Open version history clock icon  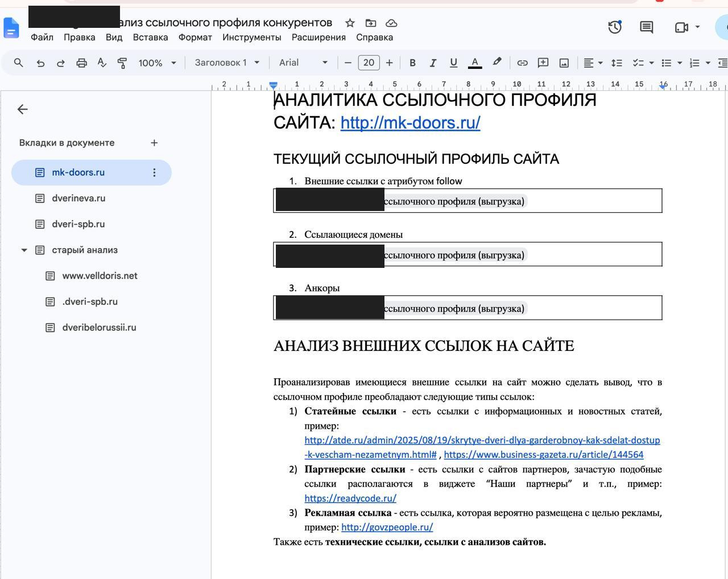click(x=615, y=27)
